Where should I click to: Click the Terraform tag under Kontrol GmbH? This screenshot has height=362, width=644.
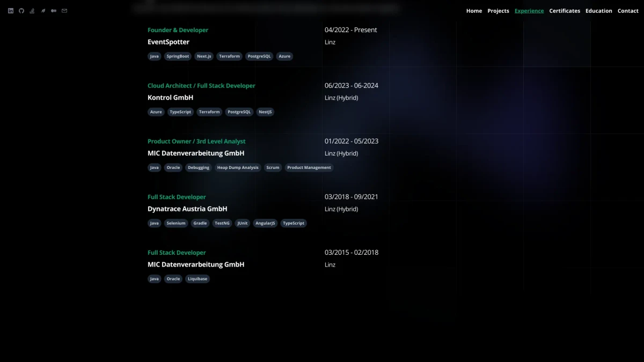(209, 112)
